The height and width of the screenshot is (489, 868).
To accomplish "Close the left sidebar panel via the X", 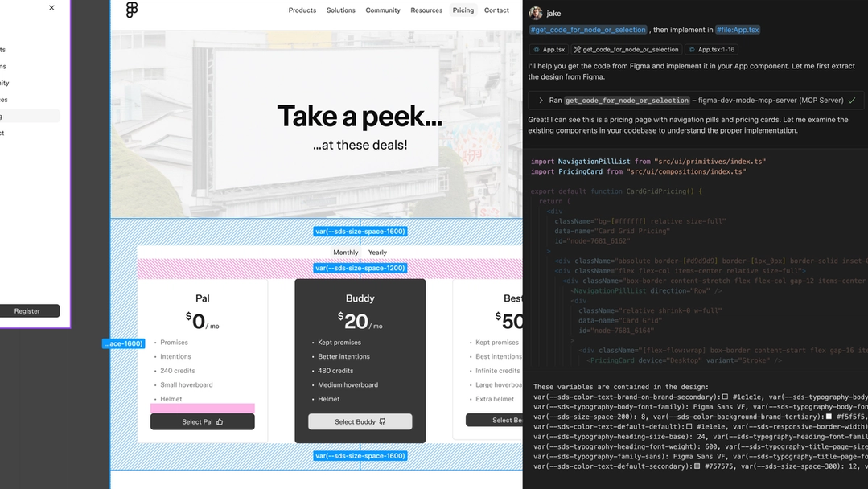I will [51, 7].
